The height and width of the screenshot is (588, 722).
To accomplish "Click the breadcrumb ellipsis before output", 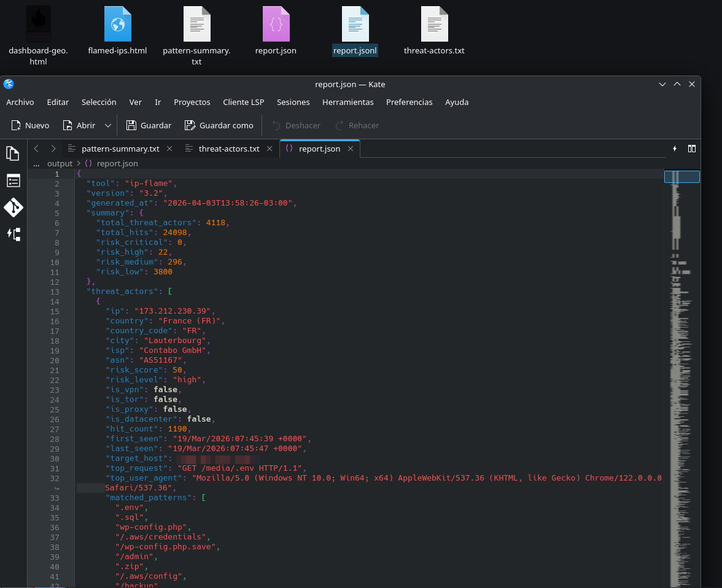I will click(x=35, y=164).
